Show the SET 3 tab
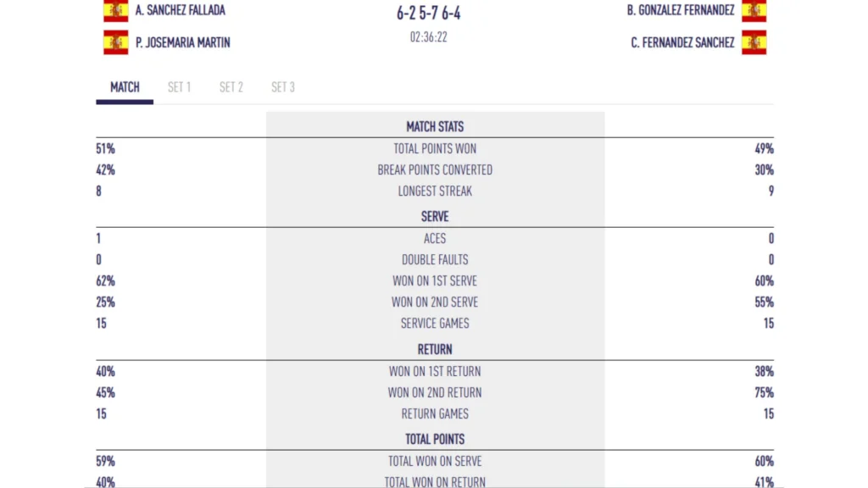This screenshot has width=868, height=488. pos(283,87)
